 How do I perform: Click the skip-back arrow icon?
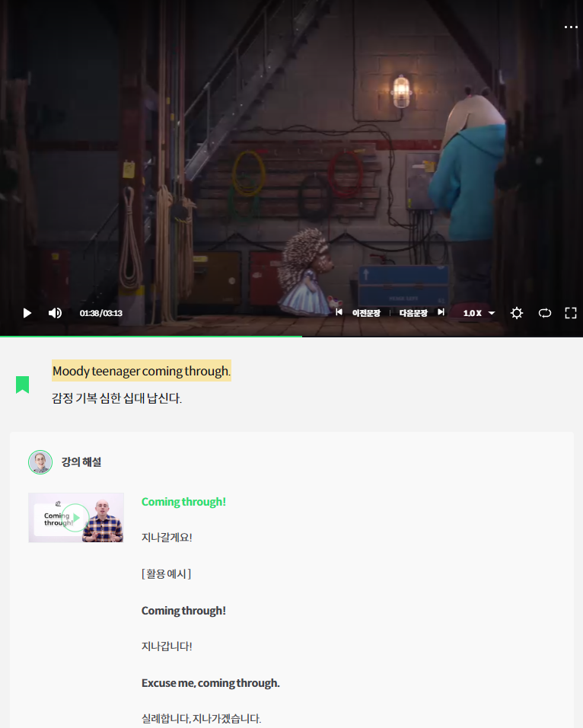click(339, 312)
